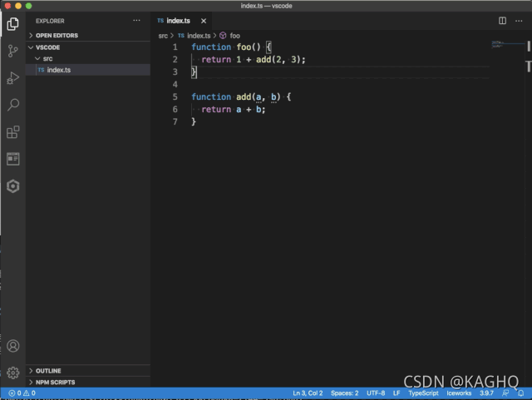
Task: Click the feedback icon in status bar
Action: 505,393
